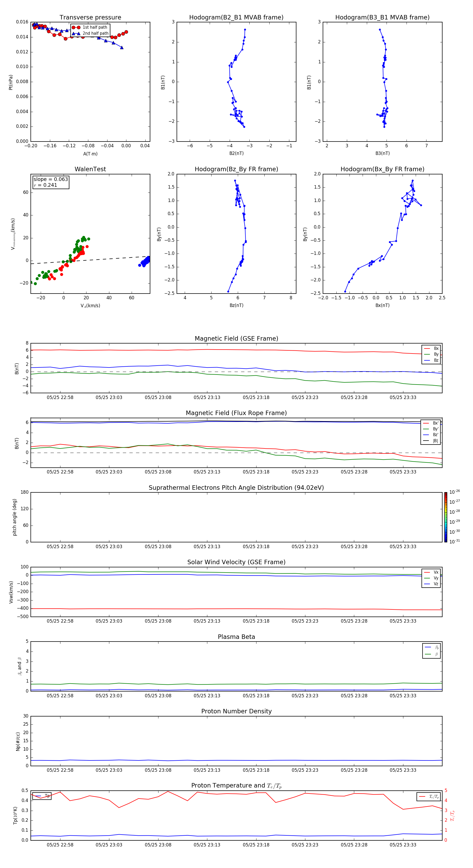
Task: Click the 'Hodogram(Bx_By FR frame)' title
Action: tap(382, 169)
